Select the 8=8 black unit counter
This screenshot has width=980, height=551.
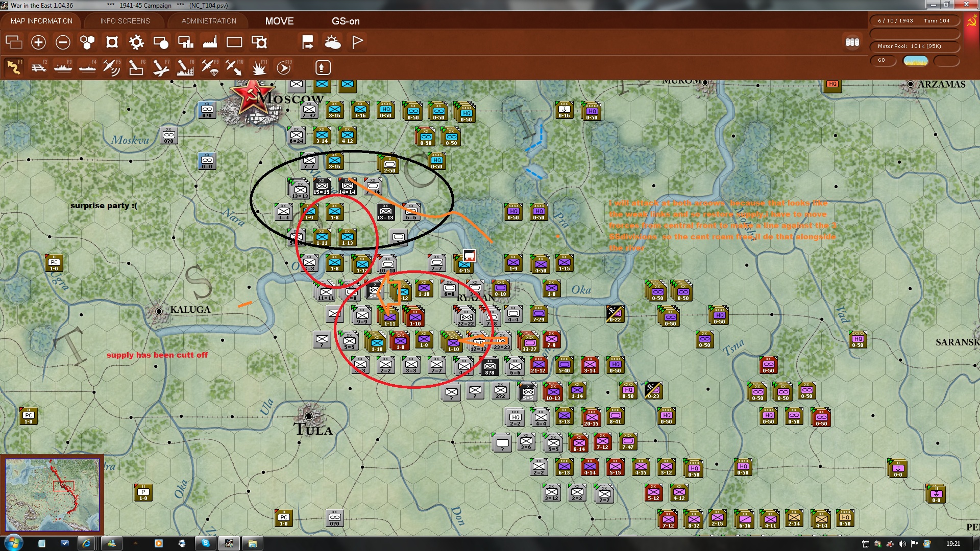click(x=489, y=366)
